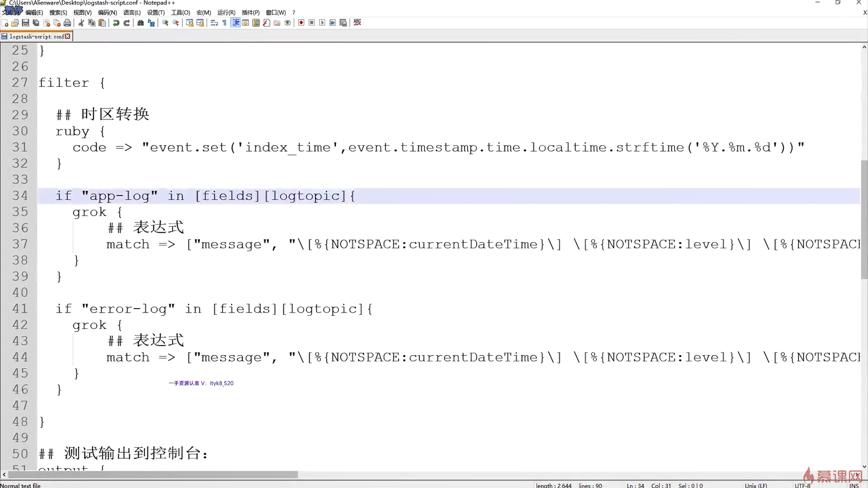
Task: Start macro recording with red dot icon
Action: pyautogui.click(x=301, y=23)
